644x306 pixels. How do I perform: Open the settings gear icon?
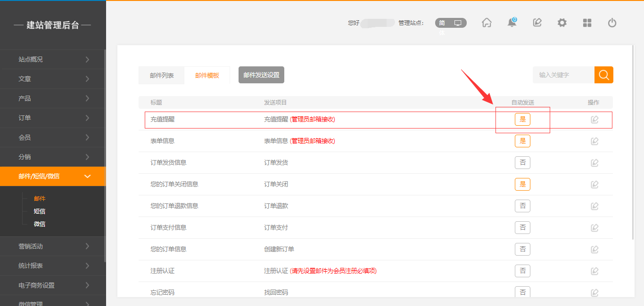pyautogui.click(x=562, y=23)
